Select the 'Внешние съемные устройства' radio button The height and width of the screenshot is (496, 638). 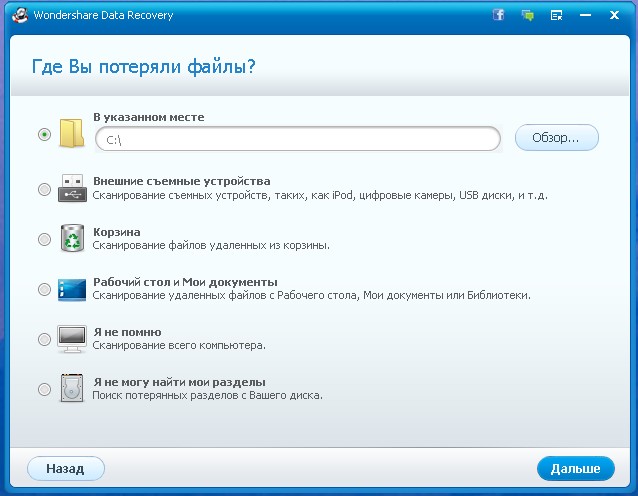click(x=44, y=189)
